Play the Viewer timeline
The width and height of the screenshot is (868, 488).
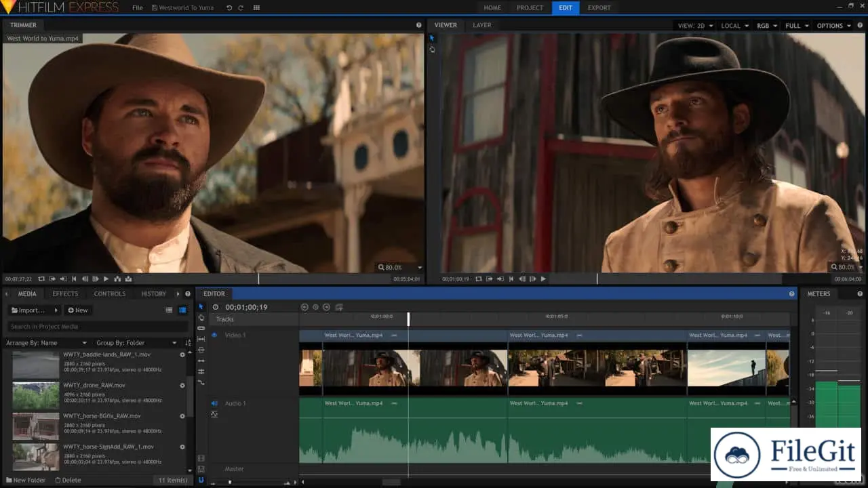pos(543,279)
